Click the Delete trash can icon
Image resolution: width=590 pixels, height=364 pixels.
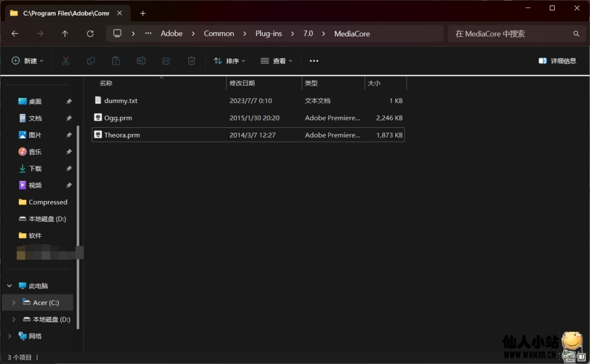pos(191,60)
